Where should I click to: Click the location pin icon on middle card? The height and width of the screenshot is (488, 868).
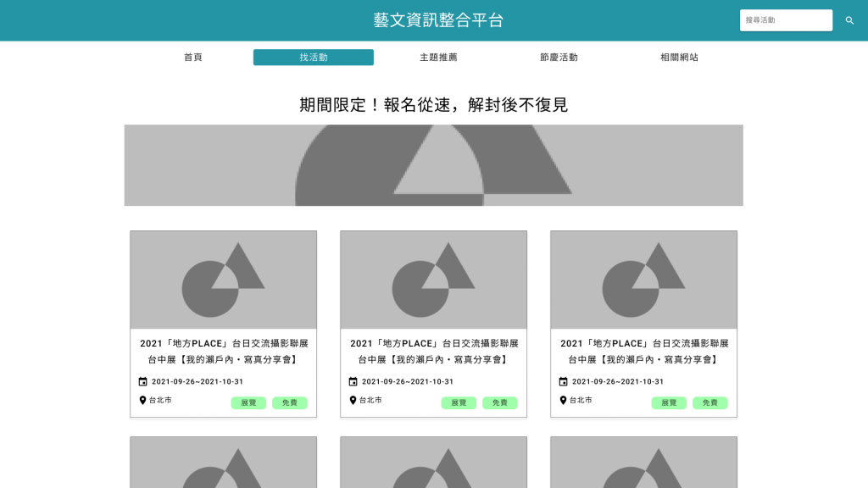[x=353, y=400]
